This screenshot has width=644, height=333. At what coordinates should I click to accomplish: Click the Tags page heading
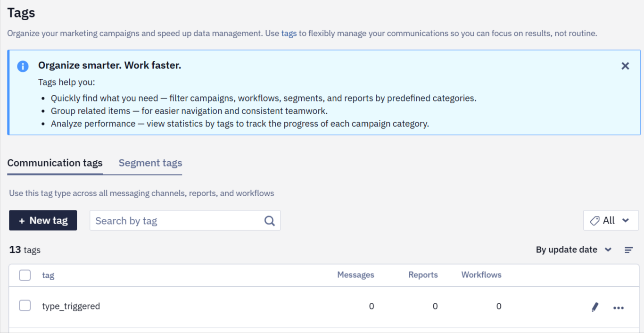[21, 13]
